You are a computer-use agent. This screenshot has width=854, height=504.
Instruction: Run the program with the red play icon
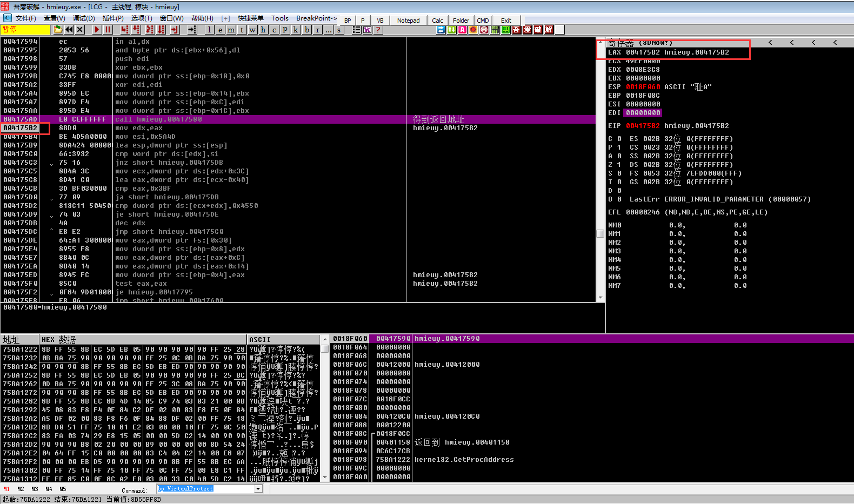point(97,30)
